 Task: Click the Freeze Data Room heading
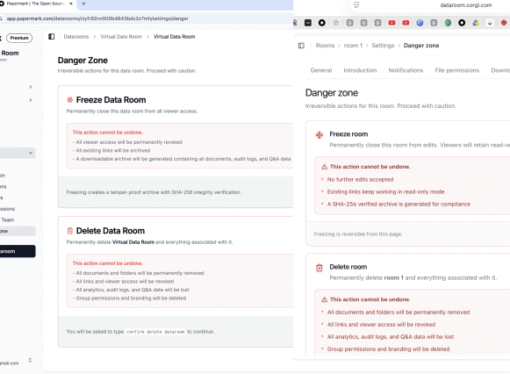pos(111,100)
